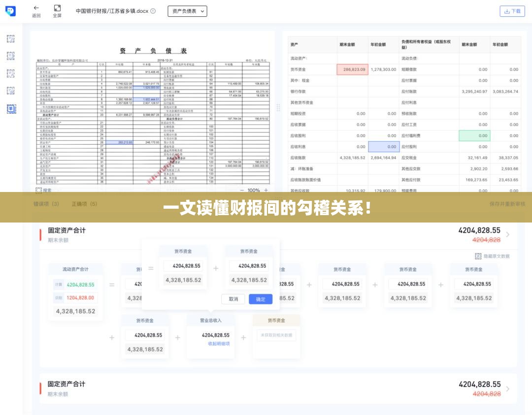Image resolution: width=532 pixels, height=415 pixels.
Task: Click the 流动资产合计 card header
Action: pyautogui.click(x=75, y=269)
